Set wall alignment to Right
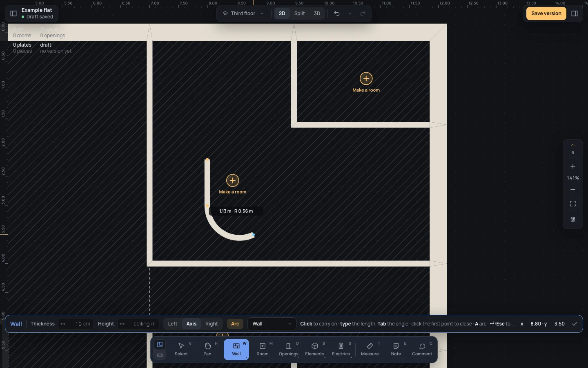Screen dimensions: 588x368 [212, 324]
